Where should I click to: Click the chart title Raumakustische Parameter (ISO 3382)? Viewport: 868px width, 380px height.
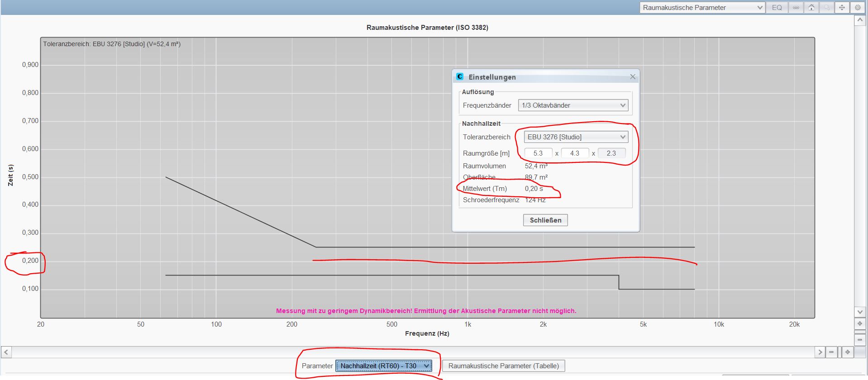[x=427, y=28]
